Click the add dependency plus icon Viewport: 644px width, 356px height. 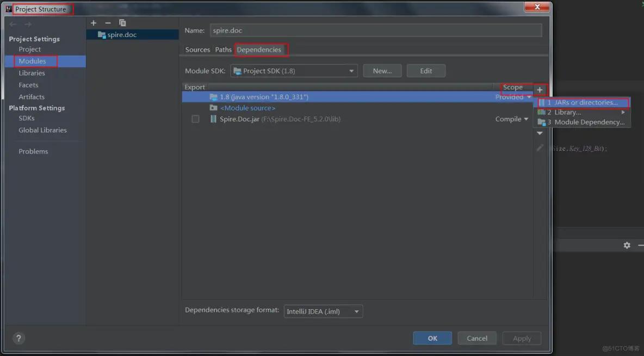click(540, 90)
